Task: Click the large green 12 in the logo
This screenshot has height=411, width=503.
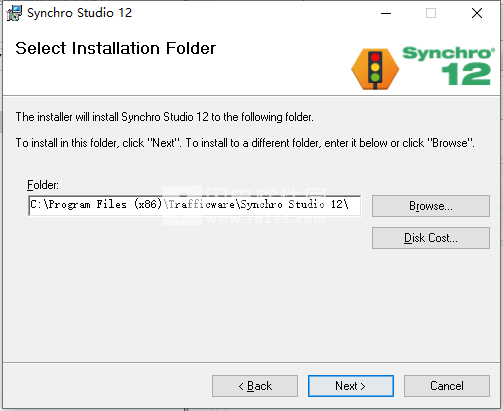Action: (466, 74)
